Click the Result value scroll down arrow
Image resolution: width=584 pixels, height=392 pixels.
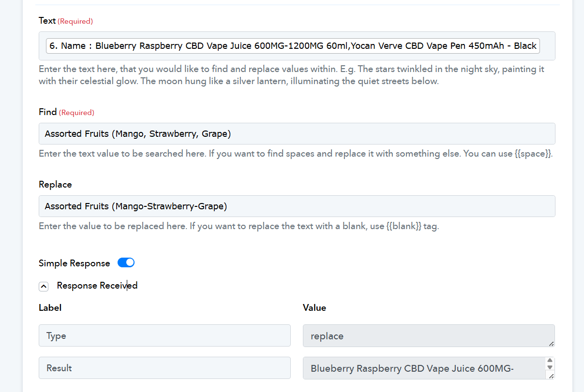pyautogui.click(x=550, y=367)
